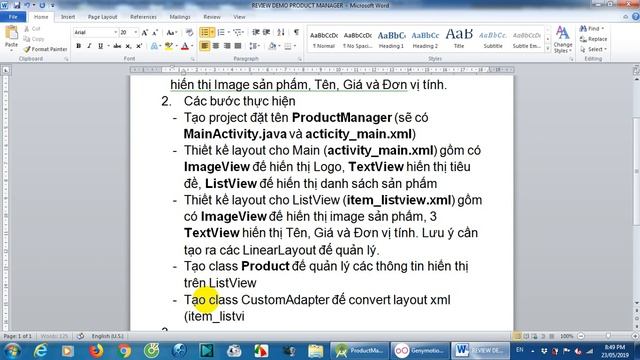The image size is (640, 360).
Task: Apply the Heading 1 style
Action: click(x=391, y=39)
